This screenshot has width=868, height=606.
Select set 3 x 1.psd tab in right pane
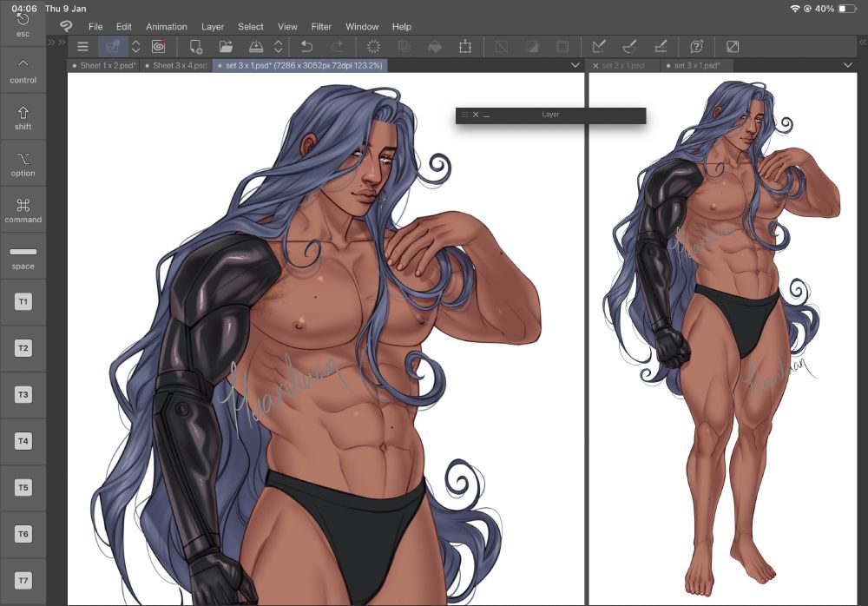tap(697, 65)
